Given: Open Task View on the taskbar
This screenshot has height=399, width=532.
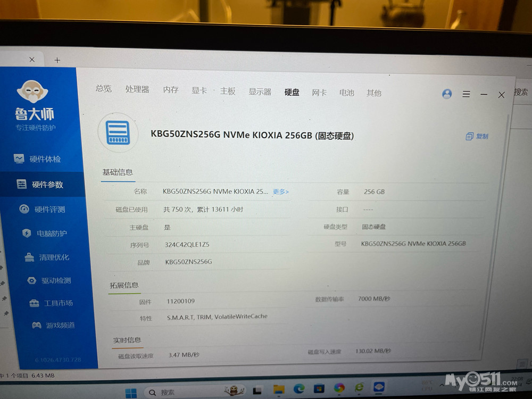Looking at the screenshot, I should 257,390.
